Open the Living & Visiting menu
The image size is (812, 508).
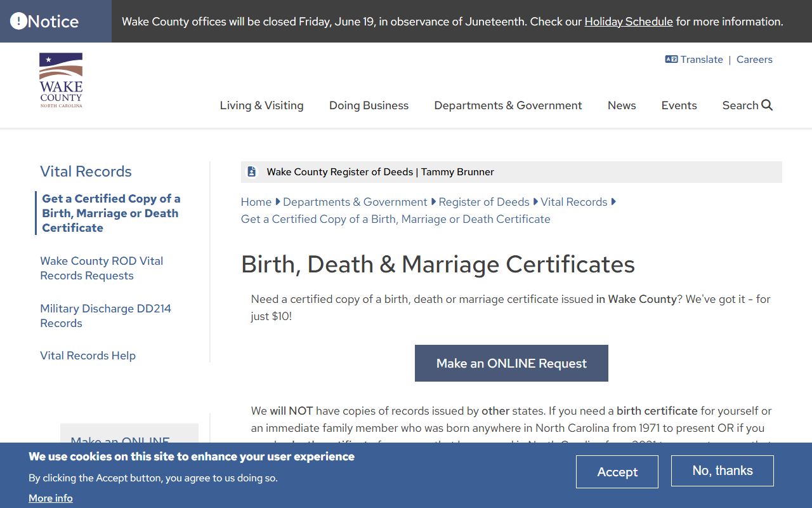point(262,105)
